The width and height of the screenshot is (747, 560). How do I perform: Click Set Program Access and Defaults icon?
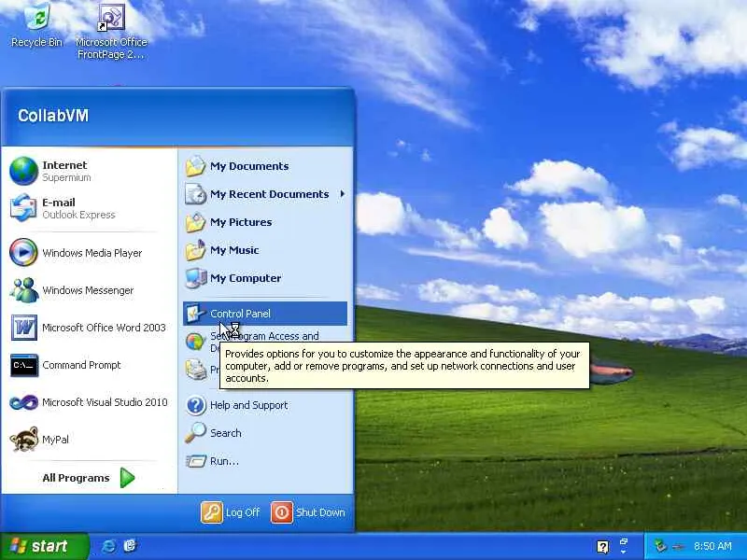coord(195,342)
